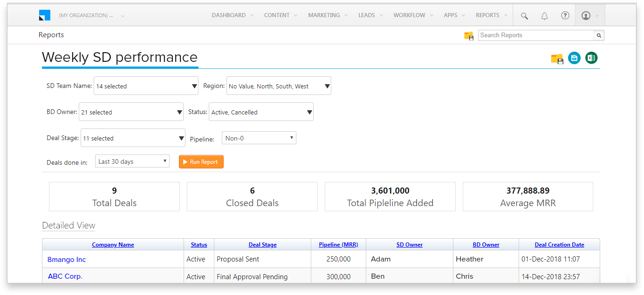
Task: Open the REPORTS menu
Action: (487, 15)
